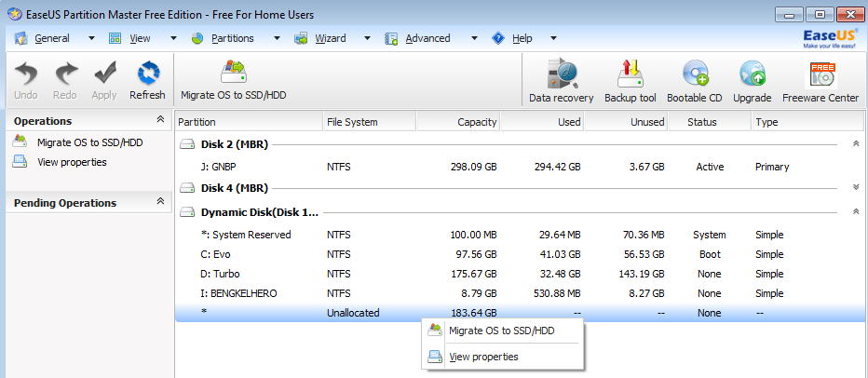Viewport: 868px width, 378px height.
Task: Click the Upgrade icon
Action: coord(752,80)
